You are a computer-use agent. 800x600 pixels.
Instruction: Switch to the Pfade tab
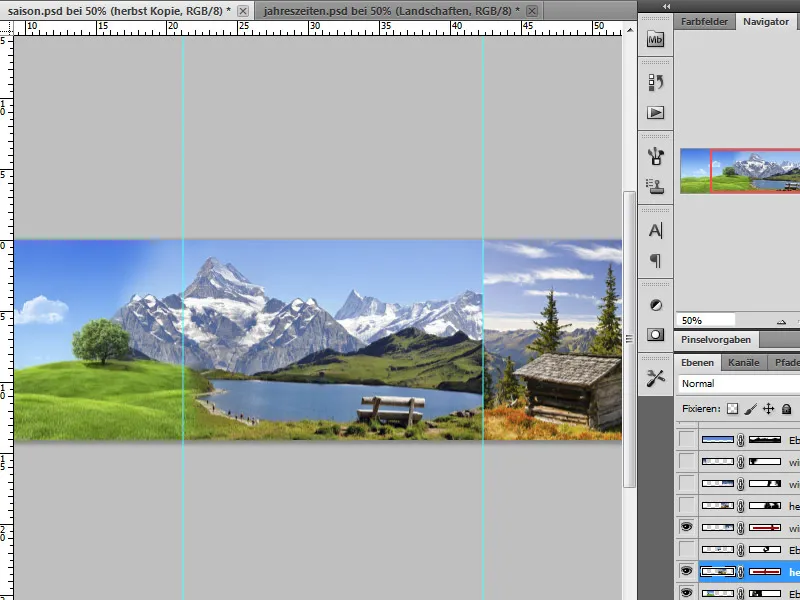[786, 363]
